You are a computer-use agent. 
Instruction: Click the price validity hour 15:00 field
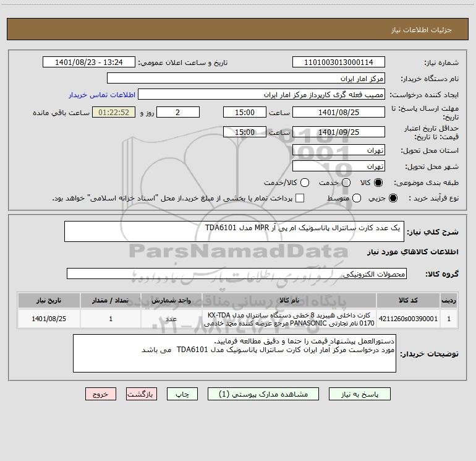[245, 132]
